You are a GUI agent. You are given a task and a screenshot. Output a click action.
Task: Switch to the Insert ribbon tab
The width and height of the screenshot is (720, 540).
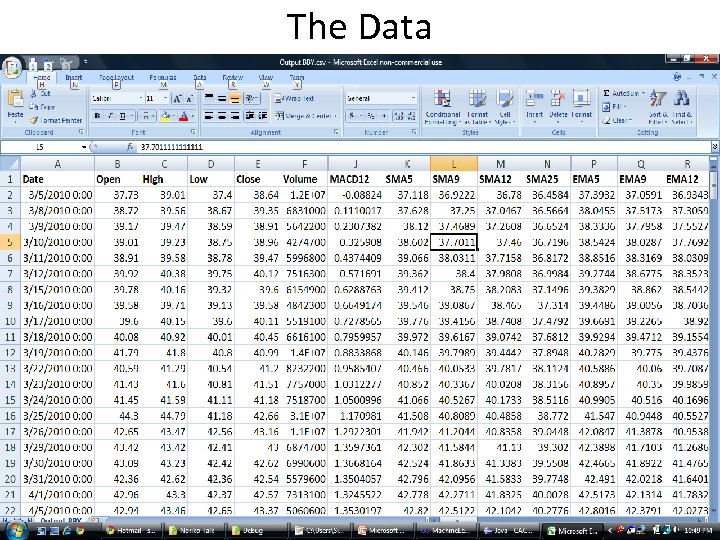pos(73,78)
